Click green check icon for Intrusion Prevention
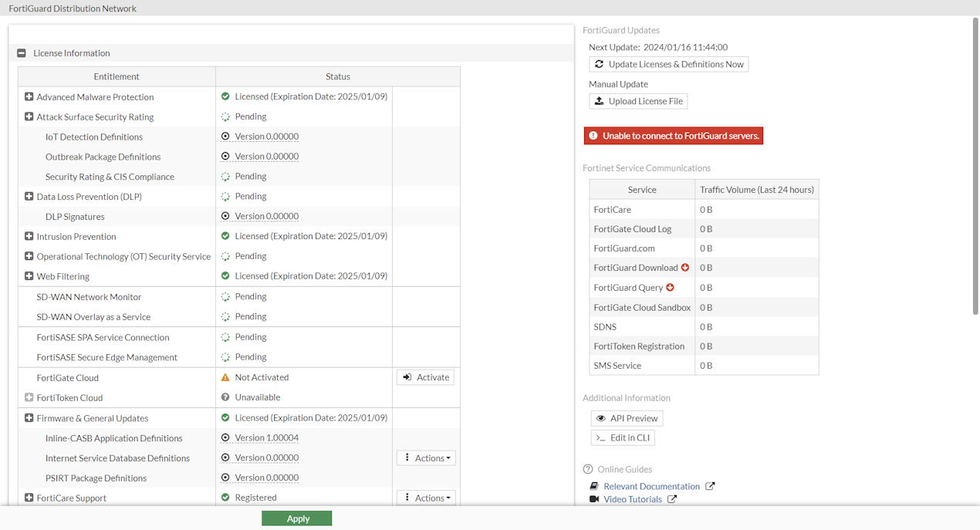Image resolution: width=980 pixels, height=530 pixels. (225, 236)
